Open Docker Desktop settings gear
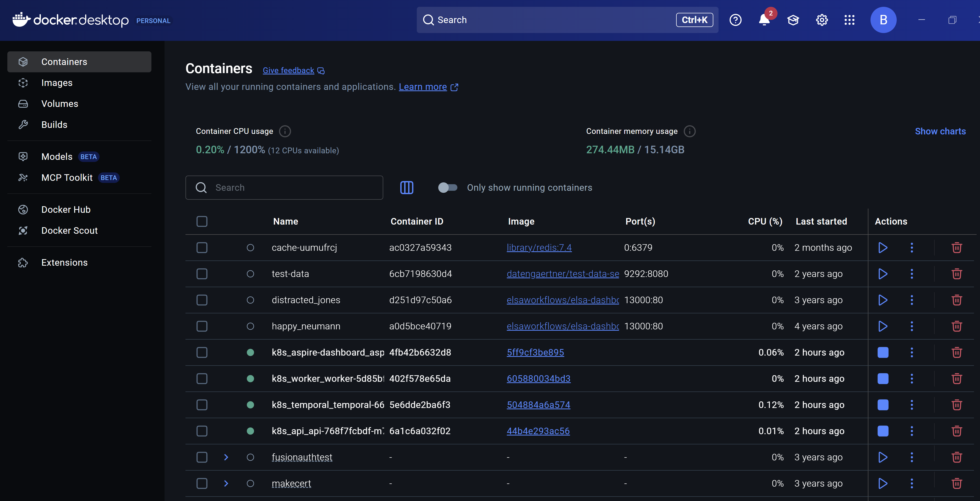 (x=821, y=20)
